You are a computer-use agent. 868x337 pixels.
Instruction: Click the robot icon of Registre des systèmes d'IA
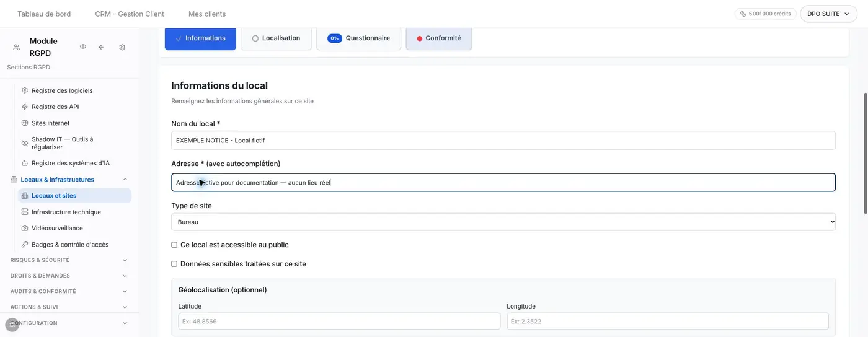25,164
